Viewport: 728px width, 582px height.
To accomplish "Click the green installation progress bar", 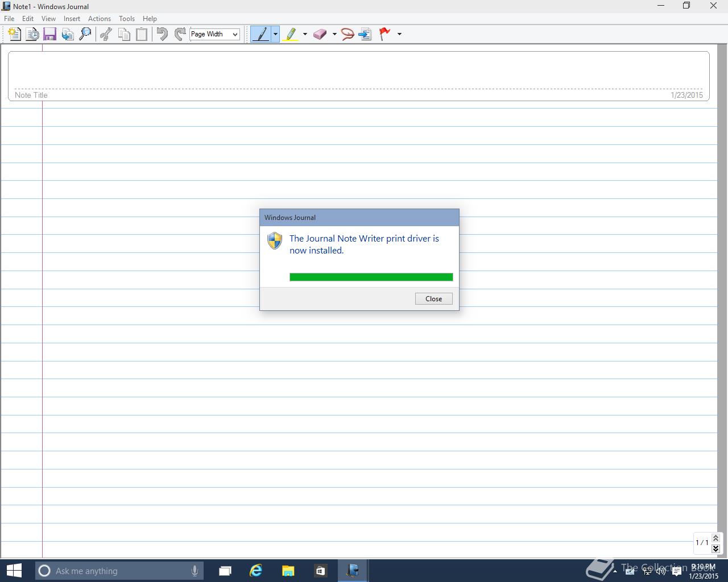I will 371,277.
